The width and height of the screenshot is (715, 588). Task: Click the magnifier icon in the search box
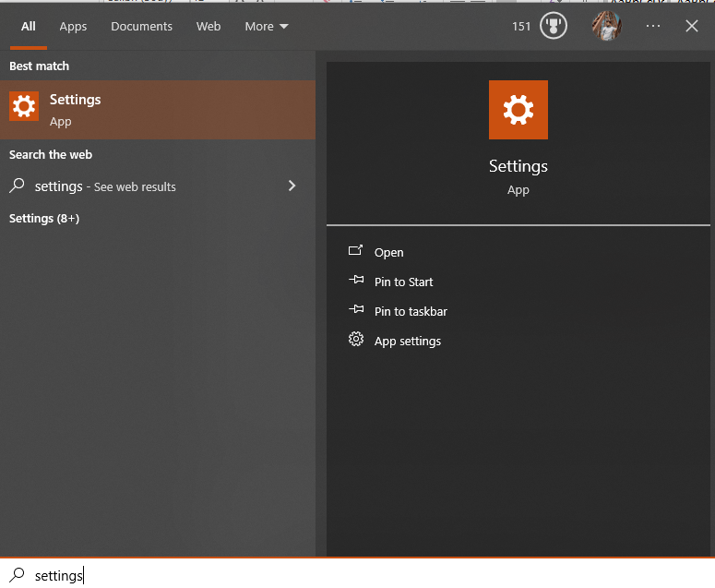coord(17,574)
